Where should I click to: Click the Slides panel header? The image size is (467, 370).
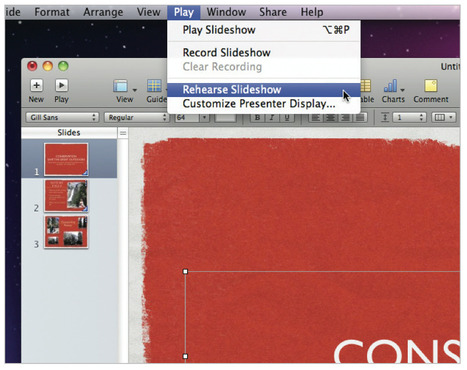point(69,133)
